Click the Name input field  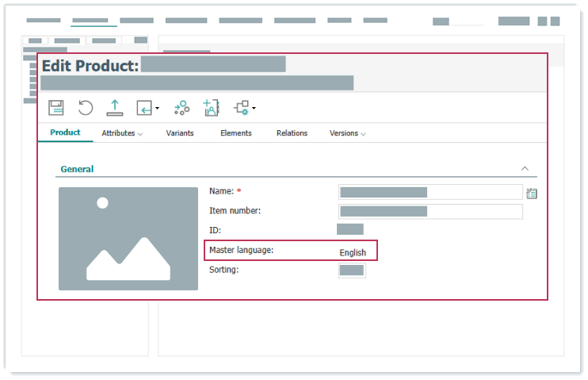point(430,192)
